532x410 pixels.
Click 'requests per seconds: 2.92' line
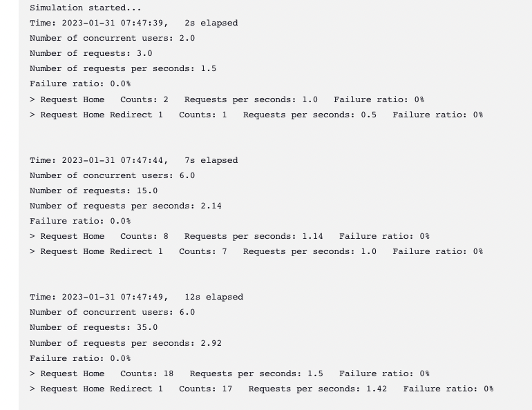[x=126, y=343]
